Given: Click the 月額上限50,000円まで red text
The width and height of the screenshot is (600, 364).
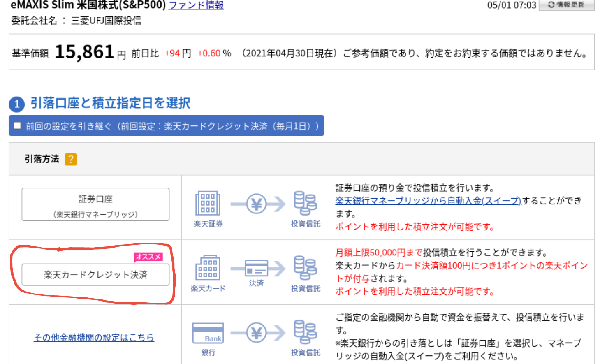Looking at the screenshot, I should pyautogui.click(x=379, y=253).
